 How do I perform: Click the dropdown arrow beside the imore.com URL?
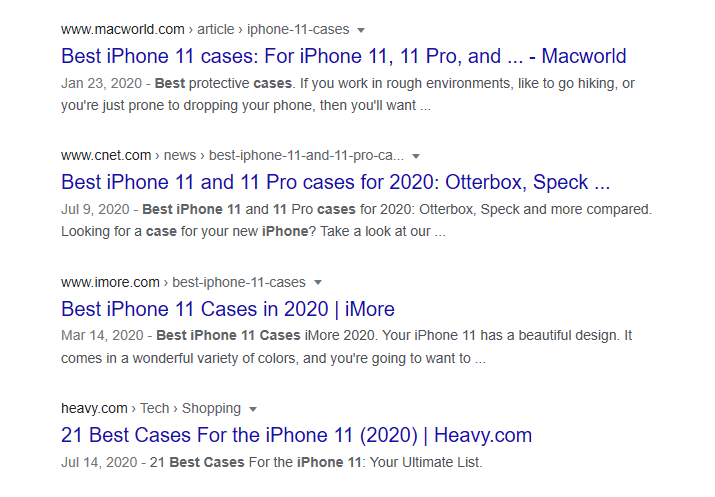[x=318, y=282]
